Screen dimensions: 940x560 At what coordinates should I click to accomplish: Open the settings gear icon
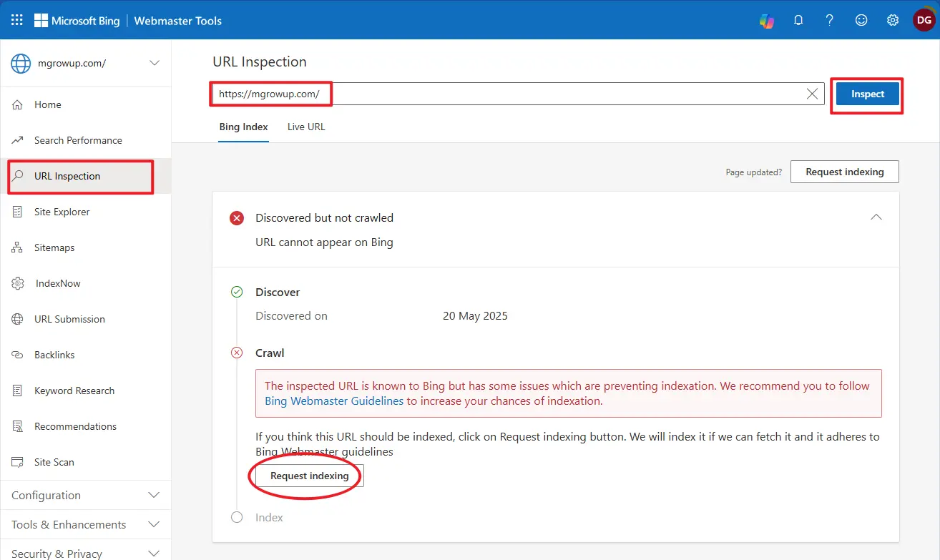click(893, 21)
